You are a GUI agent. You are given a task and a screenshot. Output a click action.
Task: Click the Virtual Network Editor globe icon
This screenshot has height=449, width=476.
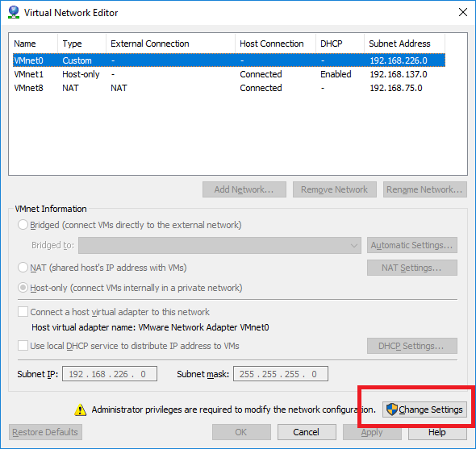pyautogui.click(x=14, y=12)
